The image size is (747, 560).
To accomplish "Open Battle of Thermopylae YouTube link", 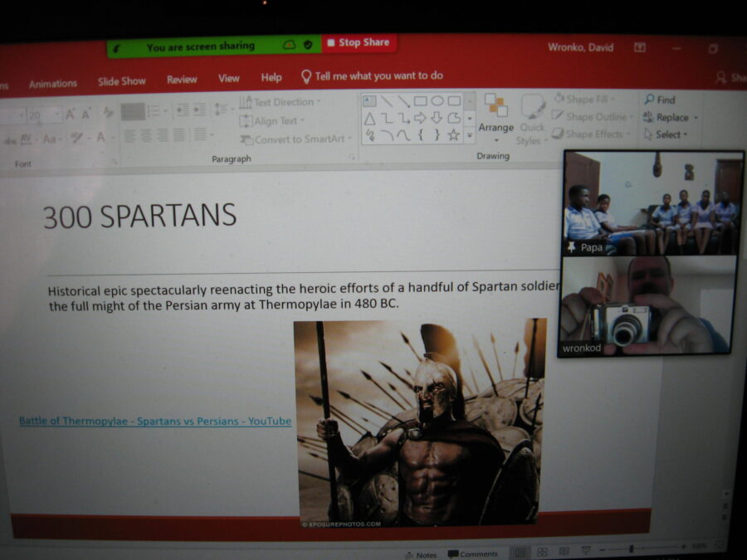I will [x=155, y=421].
